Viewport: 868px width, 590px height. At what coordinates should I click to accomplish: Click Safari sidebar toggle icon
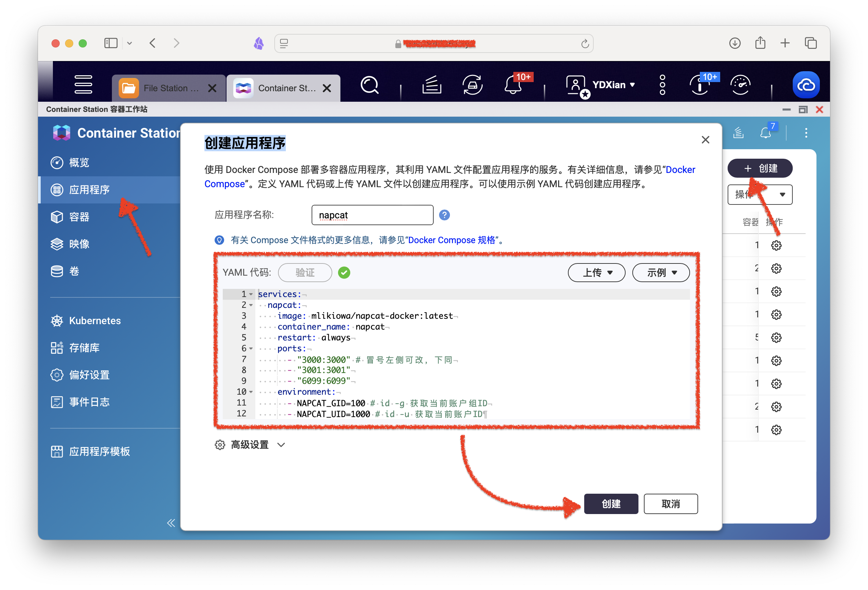[111, 43]
